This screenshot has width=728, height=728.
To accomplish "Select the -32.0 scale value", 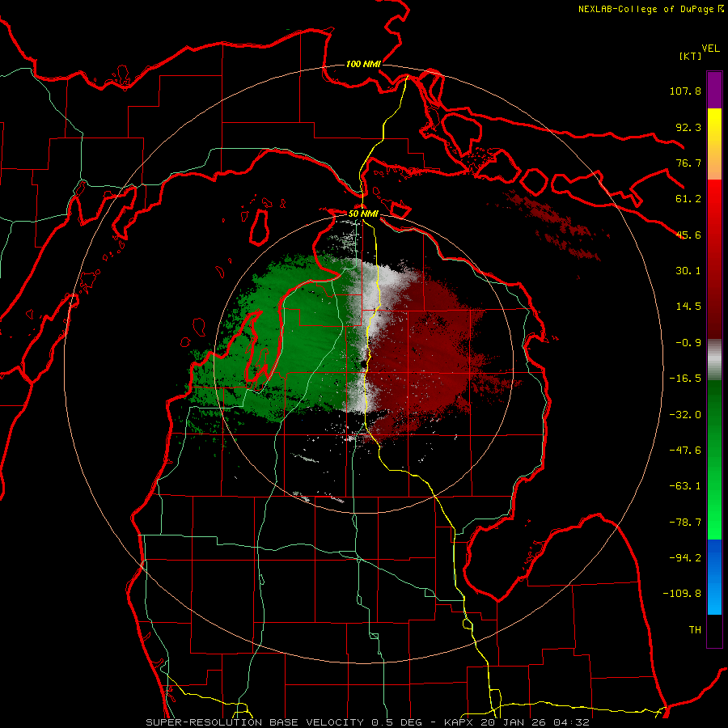I will pyautogui.click(x=685, y=415).
